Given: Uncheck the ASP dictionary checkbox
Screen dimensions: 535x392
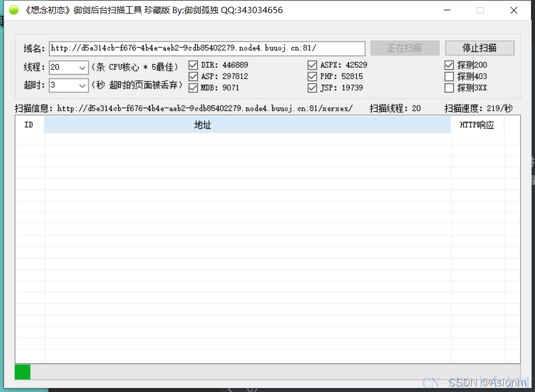Looking at the screenshot, I should [x=193, y=76].
